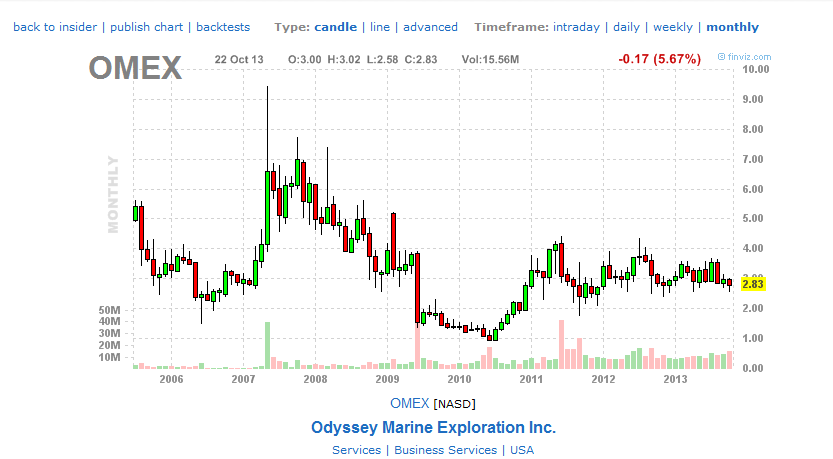Click the '-0.17 (5.67%)' change value
This screenshot has width=833, height=459.
659,59
